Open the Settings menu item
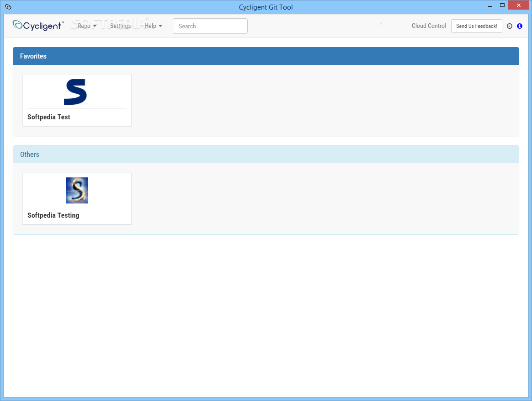This screenshot has height=401, width=532. point(121,26)
